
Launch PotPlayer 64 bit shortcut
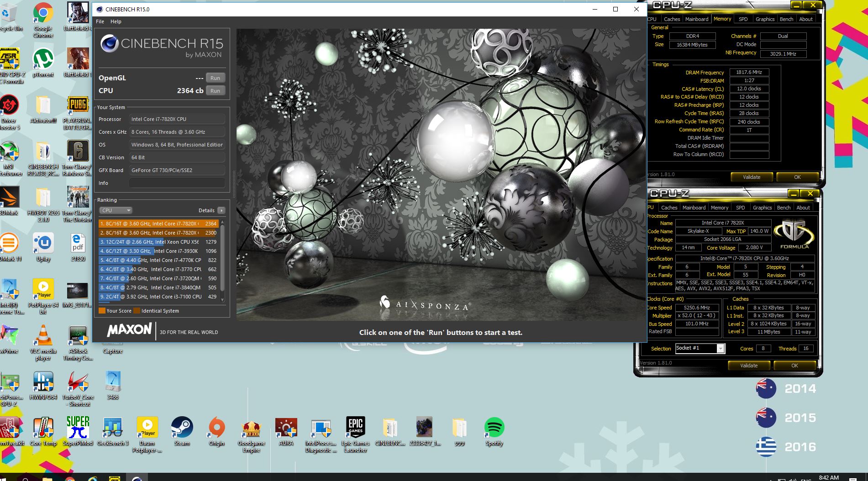[43, 296]
